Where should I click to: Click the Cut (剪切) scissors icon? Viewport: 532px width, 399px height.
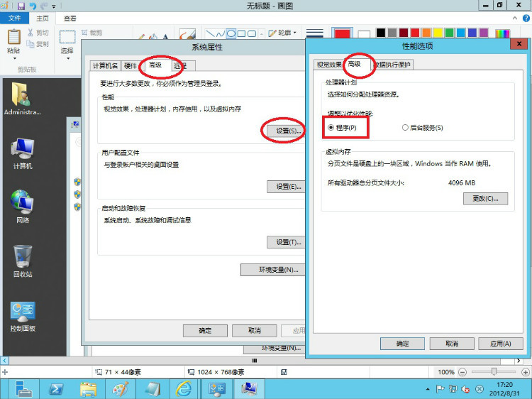pyautogui.click(x=31, y=32)
